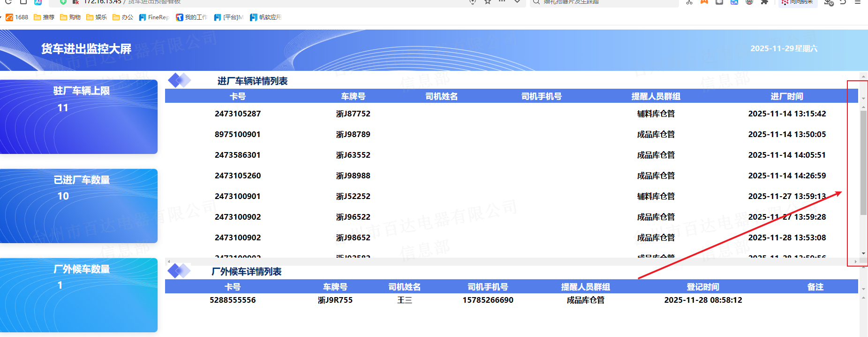Viewport: 868px width, 337px height.
Task: Open the 办公 bookmark folder
Action: [x=123, y=17]
